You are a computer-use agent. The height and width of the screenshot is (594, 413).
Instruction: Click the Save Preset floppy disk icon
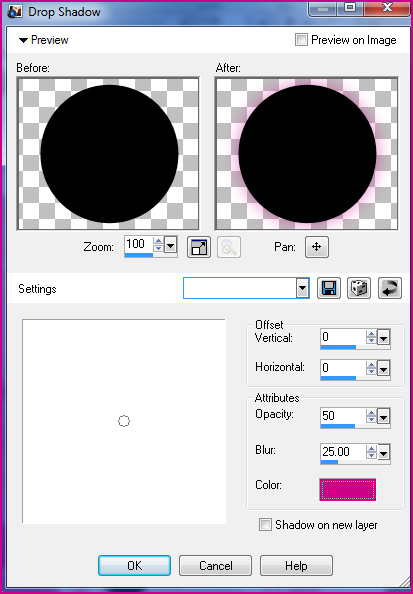click(329, 288)
